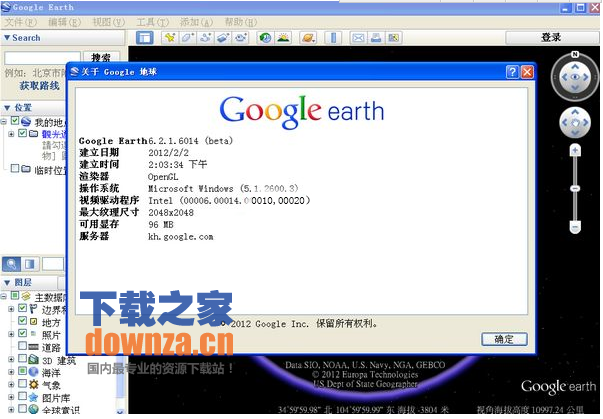Click the hand center of move joystick
Image resolution: width=603 pixels, height=419 pixels.
(x=575, y=123)
